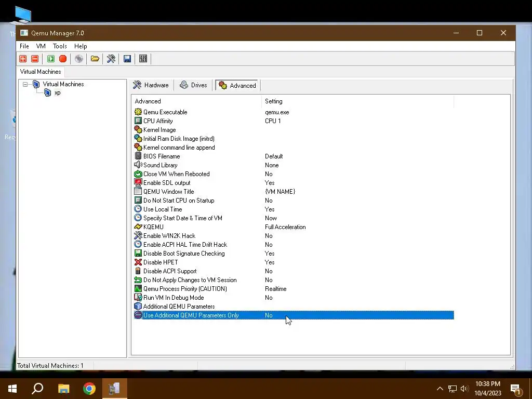Click the floppy disk save icon

127,59
